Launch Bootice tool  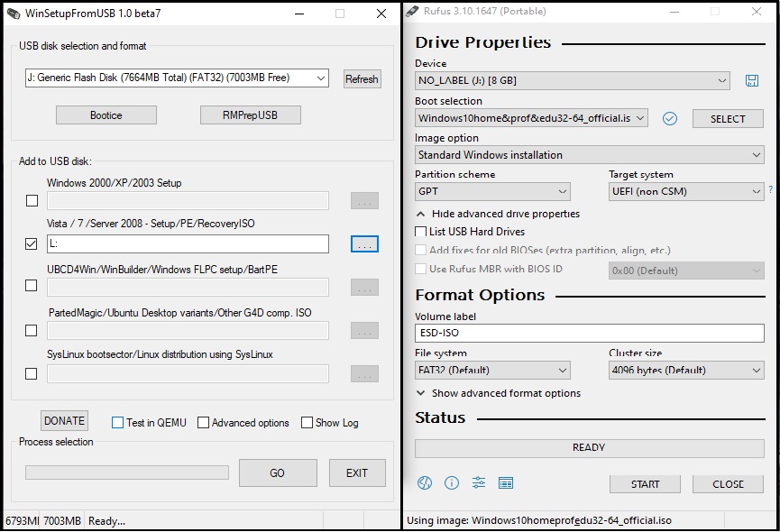[106, 115]
